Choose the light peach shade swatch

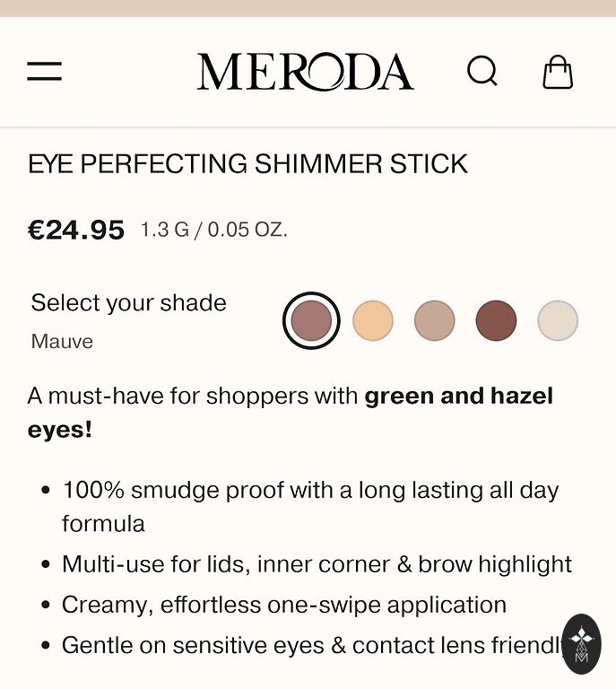click(373, 320)
